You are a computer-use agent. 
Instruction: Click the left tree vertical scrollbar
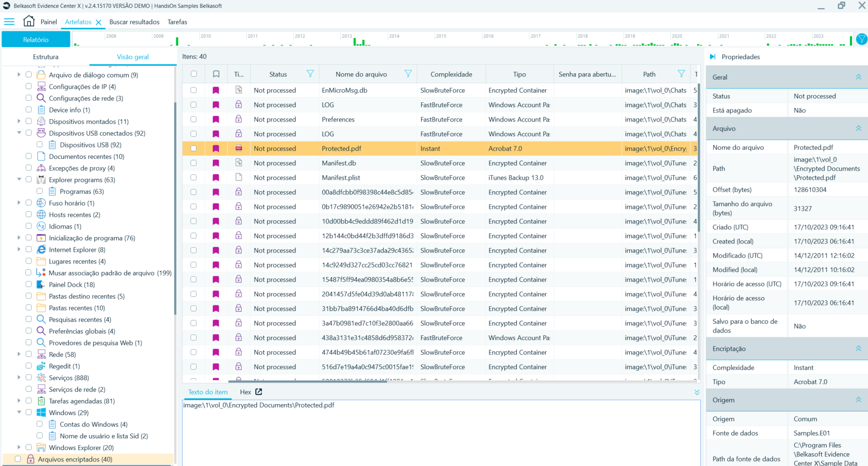(x=175, y=208)
